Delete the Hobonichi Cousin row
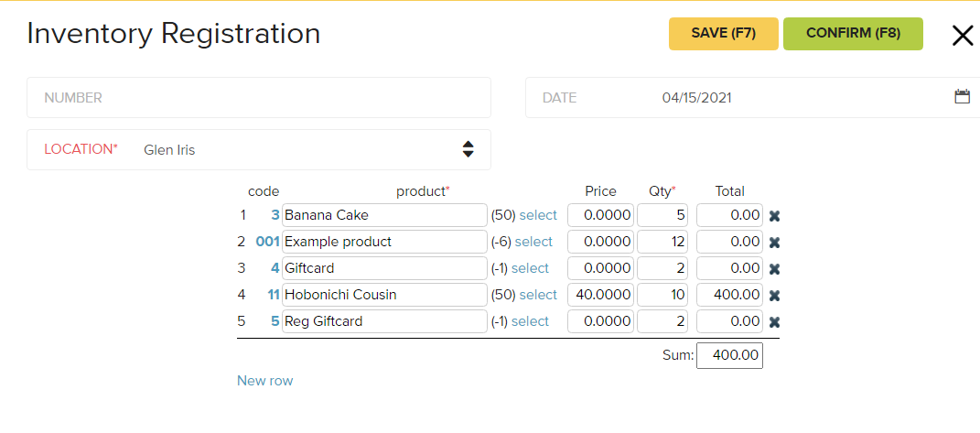 pyautogui.click(x=774, y=296)
